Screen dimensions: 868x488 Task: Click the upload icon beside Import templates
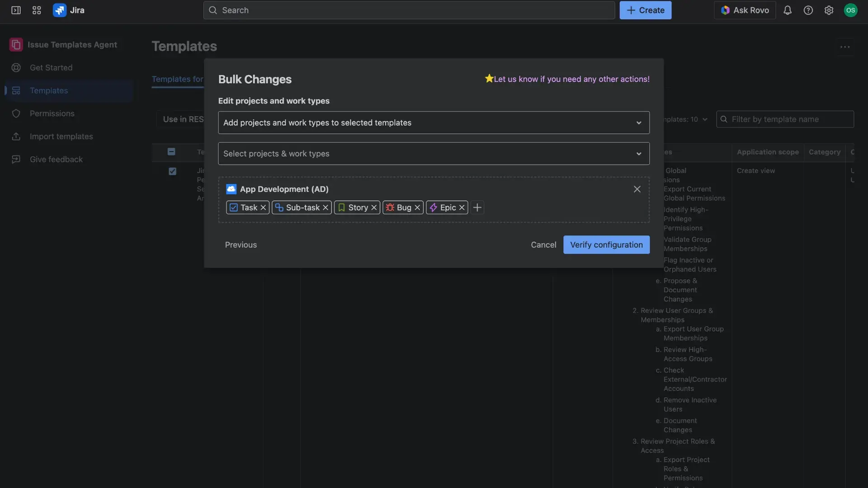(x=16, y=136)
